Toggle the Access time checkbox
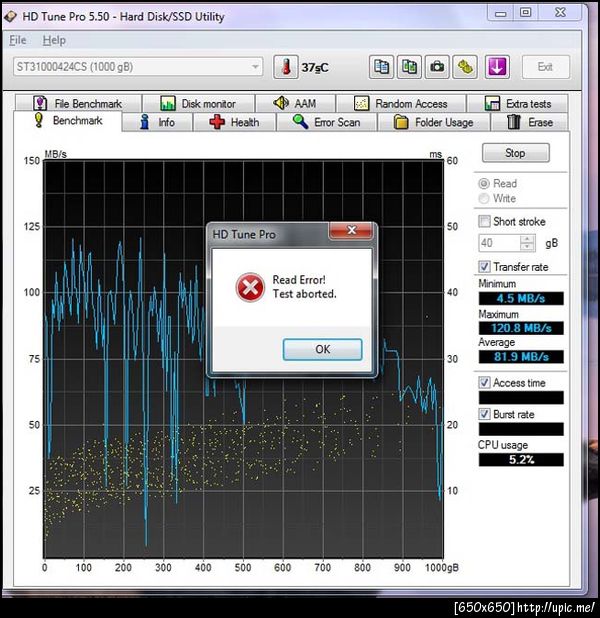This screenshot has width=600, height=618. click(484, 383)
